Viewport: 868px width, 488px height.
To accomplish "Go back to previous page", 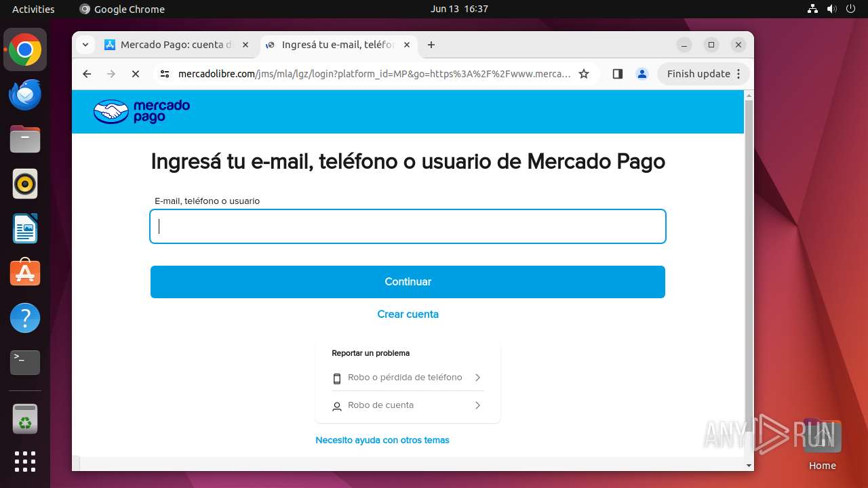I will (87, 74).
